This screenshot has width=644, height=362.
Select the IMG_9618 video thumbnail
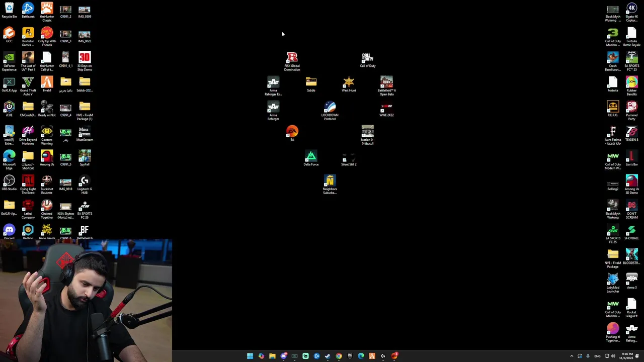point(65,183)
